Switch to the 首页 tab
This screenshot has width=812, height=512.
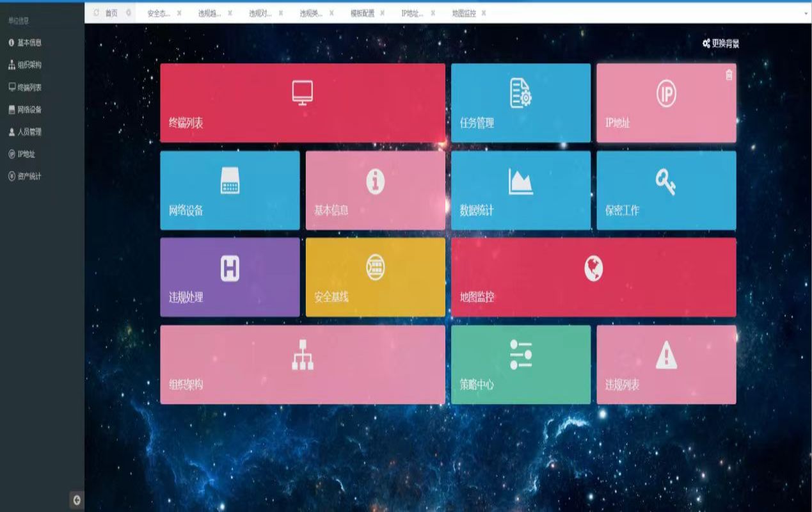click(111, 13)
